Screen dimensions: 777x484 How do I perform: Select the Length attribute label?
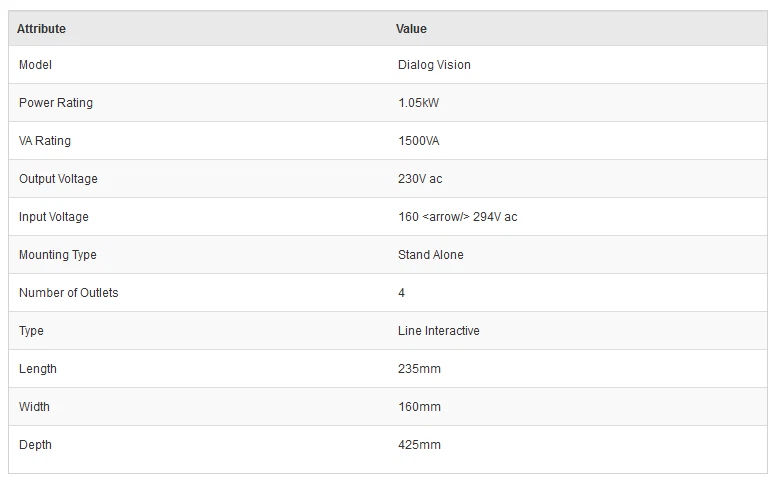pos(38,369)
